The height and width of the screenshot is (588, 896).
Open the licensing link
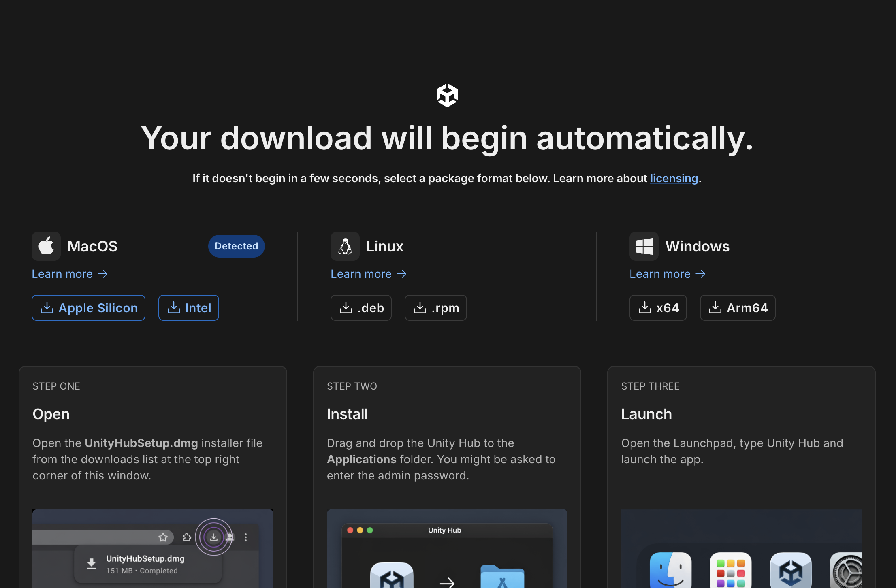point(674,178)
